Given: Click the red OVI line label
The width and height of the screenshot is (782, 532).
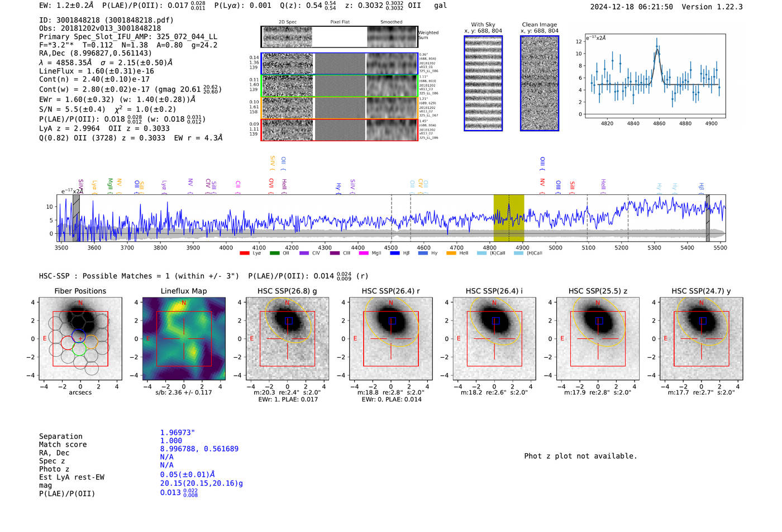Looking at the screenshot, I should tap(271, 186).
